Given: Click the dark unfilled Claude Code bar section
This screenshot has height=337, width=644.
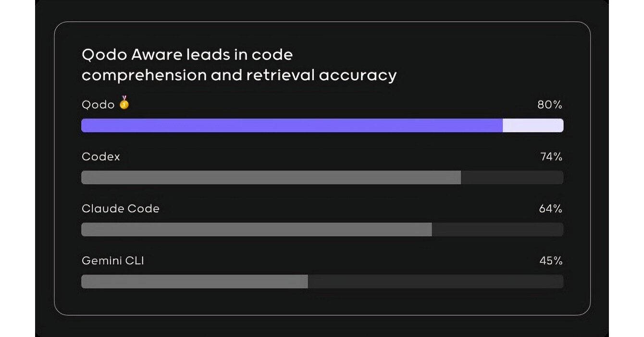Looking at the screenshot, I should 497,229.
